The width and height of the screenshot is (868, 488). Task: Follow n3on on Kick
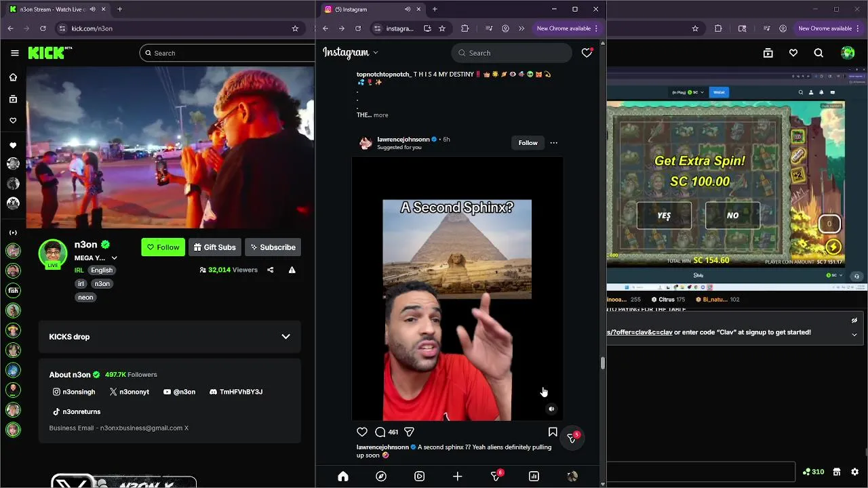tap(163, 247)
